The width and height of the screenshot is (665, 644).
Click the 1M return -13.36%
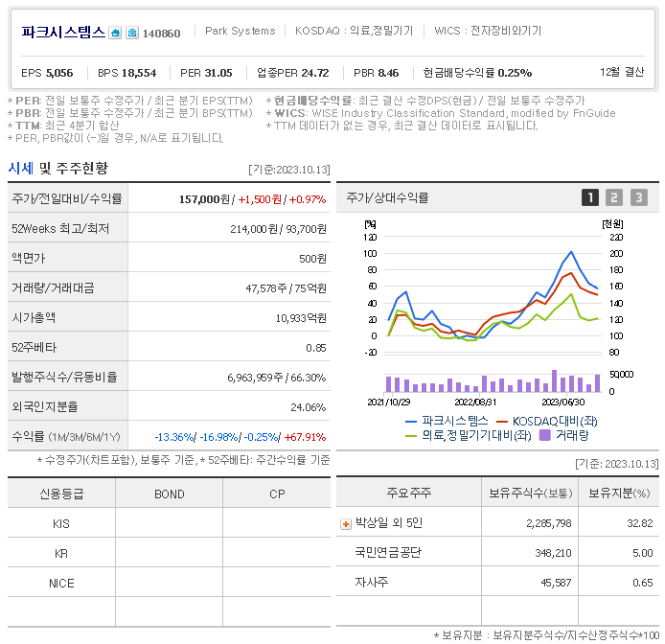[173, 437]
